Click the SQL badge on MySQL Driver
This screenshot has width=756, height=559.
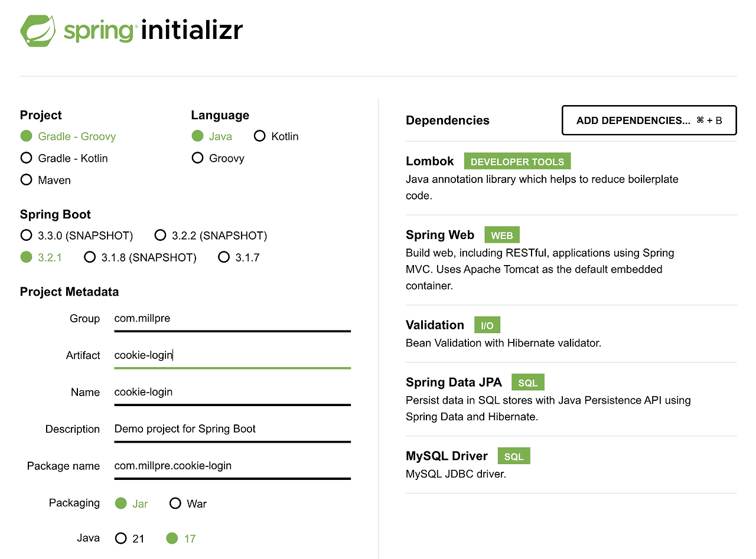(513, 456)
